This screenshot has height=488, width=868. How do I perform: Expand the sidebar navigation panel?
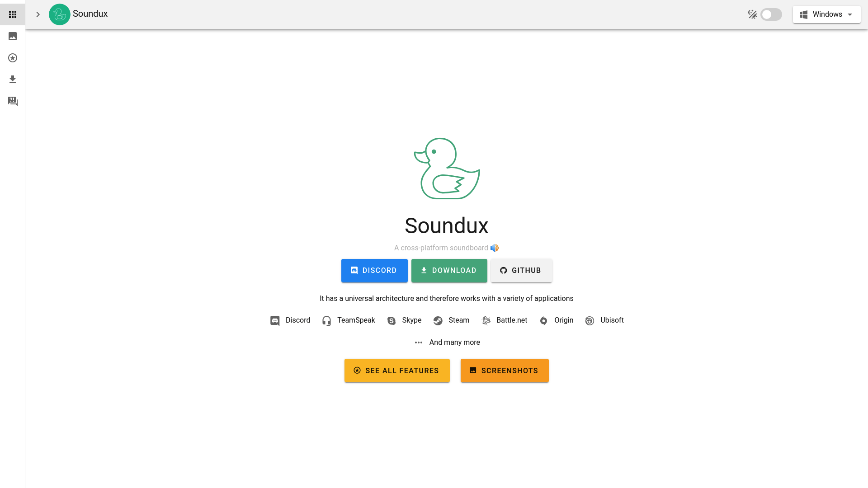click(x=38, y=14)
